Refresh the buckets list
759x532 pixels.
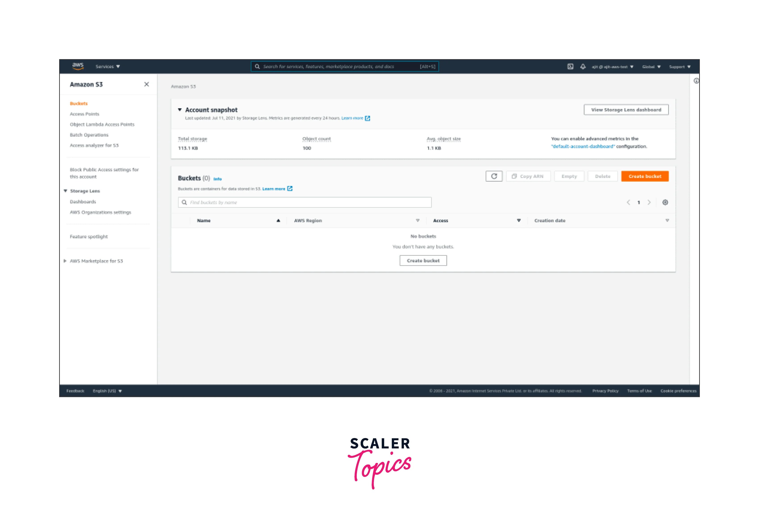pyautogui.click(x=494, y=176)
